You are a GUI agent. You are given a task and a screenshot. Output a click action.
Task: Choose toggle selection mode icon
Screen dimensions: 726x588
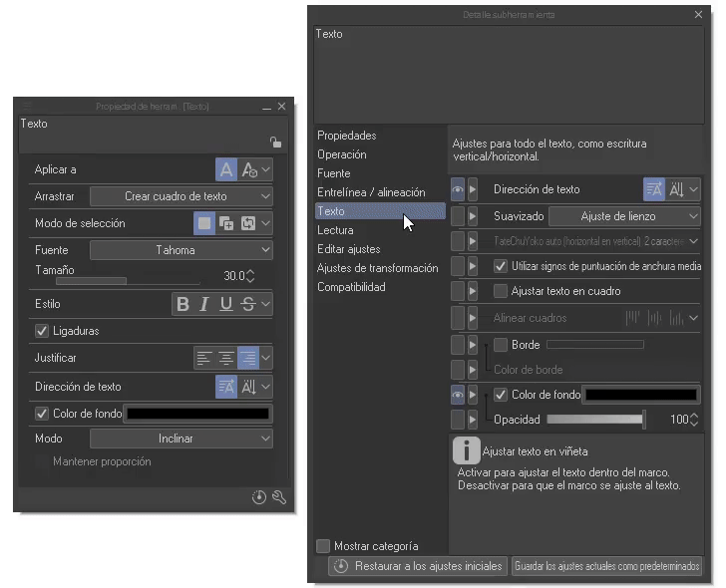tap(248, 223)
